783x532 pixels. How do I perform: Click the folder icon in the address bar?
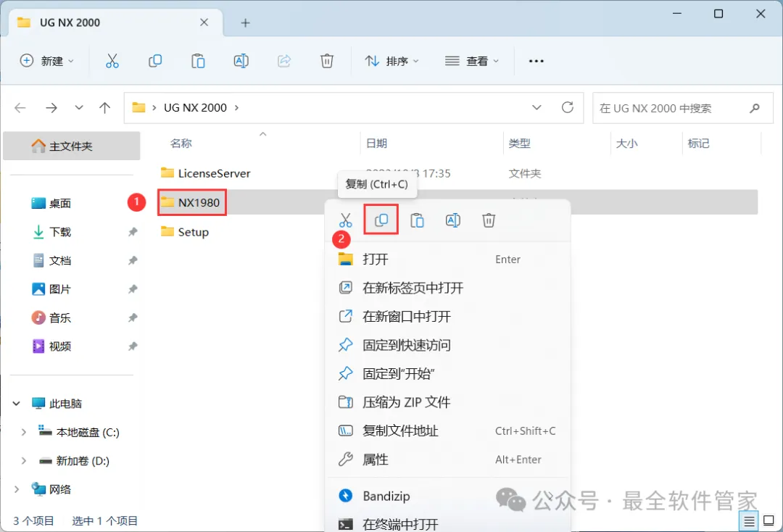138,107
